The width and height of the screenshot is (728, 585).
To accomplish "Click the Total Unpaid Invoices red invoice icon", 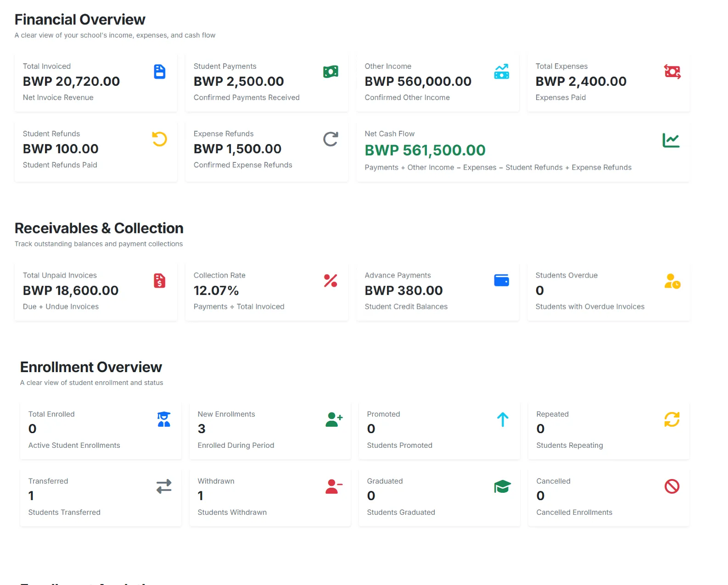I will click(x=159, y=281).
